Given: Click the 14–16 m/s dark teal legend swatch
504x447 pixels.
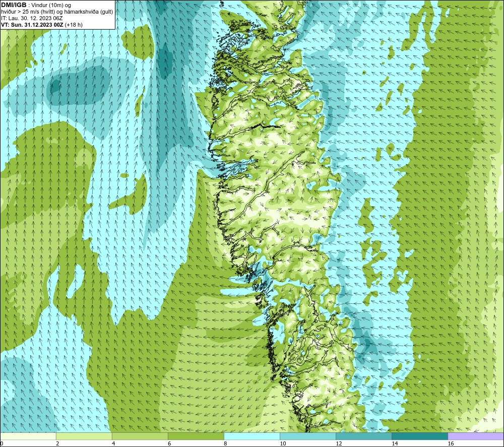Looking at the screenshot, I should pyautogui.click(x=419, y=436).
